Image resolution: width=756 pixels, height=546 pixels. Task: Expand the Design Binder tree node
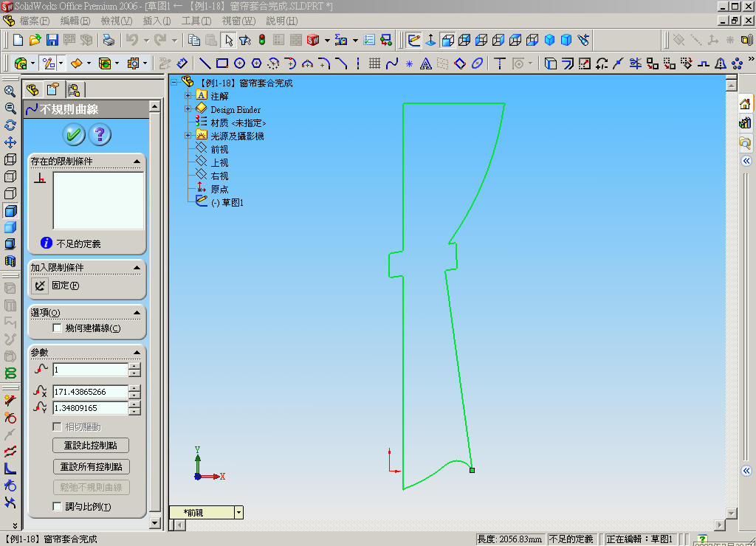188,109
